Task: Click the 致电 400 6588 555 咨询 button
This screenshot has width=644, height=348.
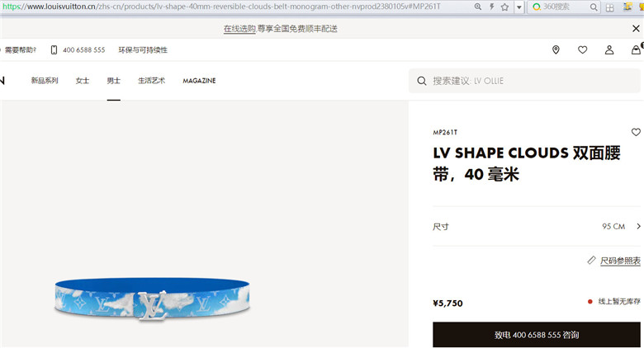Action: click(537, 335)
